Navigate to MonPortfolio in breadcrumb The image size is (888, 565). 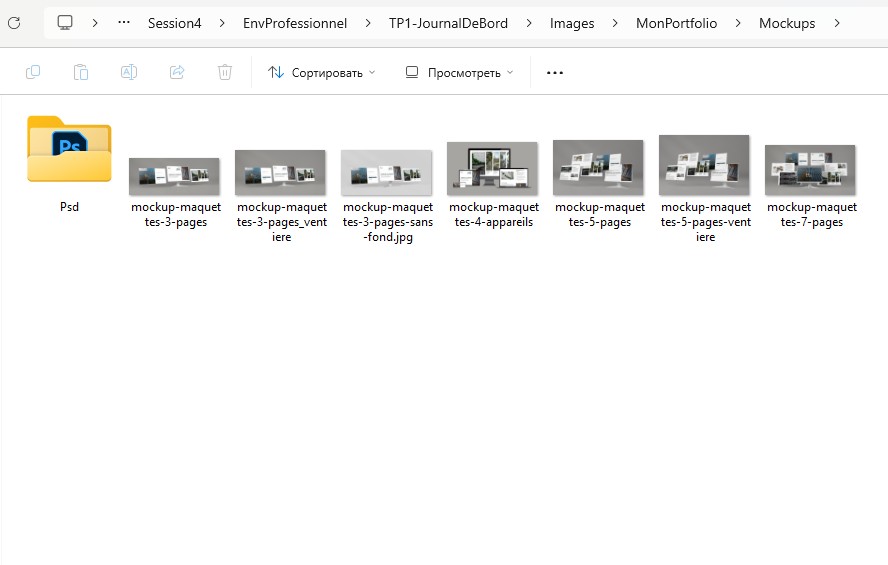point(676,23)
